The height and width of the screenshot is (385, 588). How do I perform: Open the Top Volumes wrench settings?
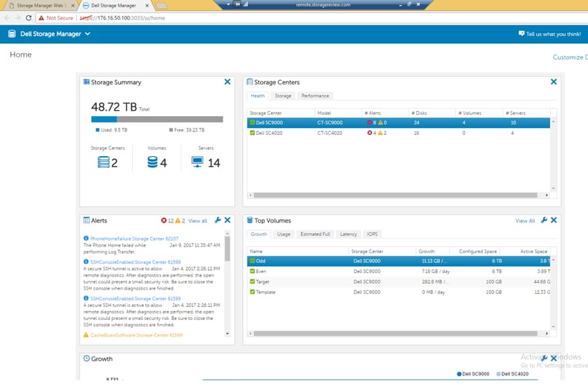click(x=544, y=220)
